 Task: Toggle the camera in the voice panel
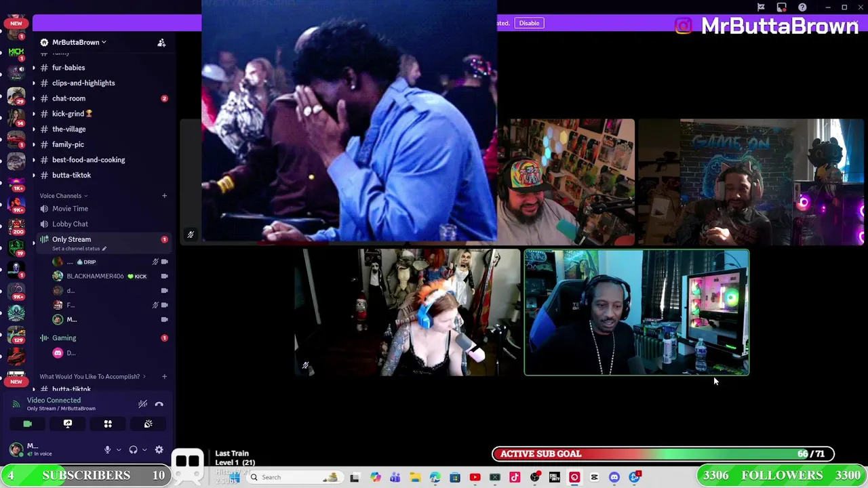click(27, 424)
